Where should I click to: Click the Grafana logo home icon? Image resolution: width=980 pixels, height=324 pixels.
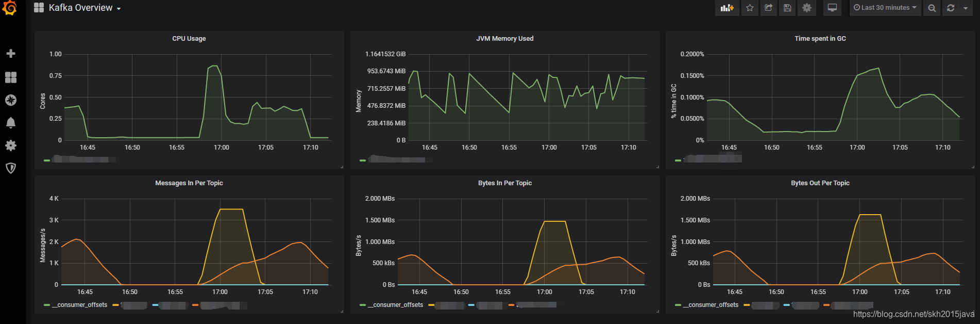pyautogui.click(x=9, y=8)
